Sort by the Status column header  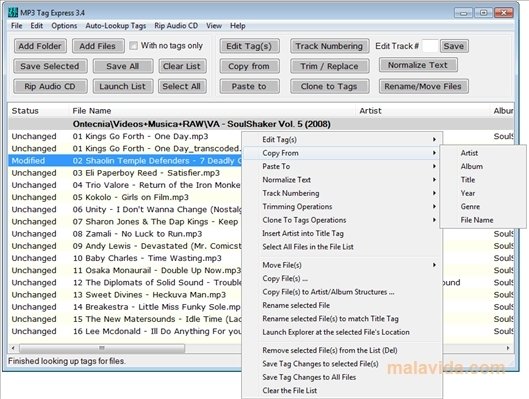coord(38,111)
